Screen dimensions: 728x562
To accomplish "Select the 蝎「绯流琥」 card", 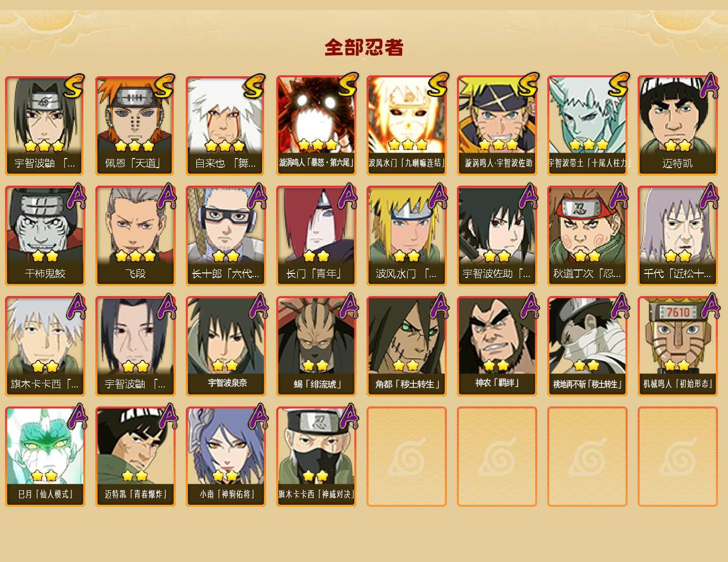I will (316, 346).
